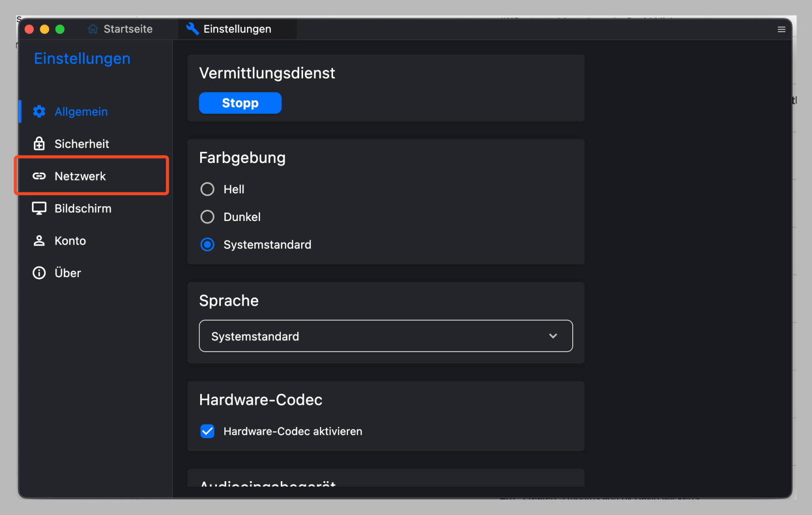Image resolution: width=812 pixels, height=515 pixels.
Task: Click the Einstellungen sidebar heading
Action: [x=82, y=59]
